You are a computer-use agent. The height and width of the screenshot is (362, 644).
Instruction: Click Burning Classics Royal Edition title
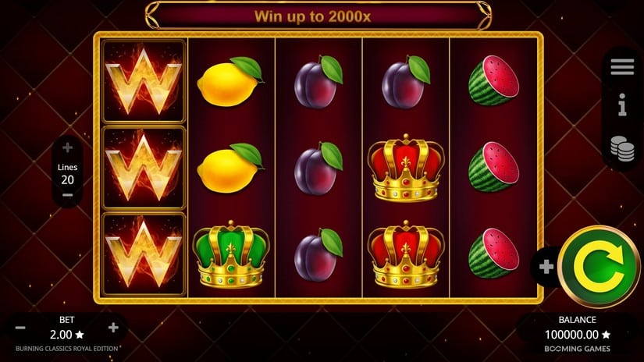tap(67, 349)
